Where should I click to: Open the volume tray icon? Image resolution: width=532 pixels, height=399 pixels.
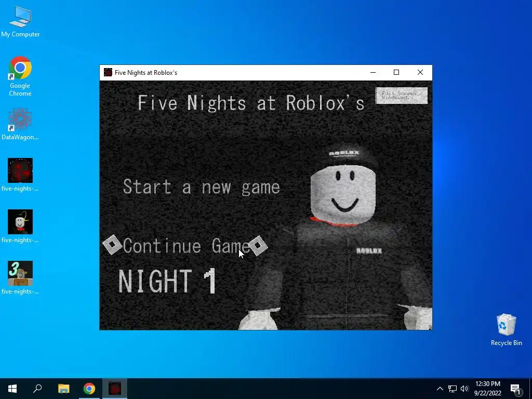pyautogui.click(x=464, y=389)
